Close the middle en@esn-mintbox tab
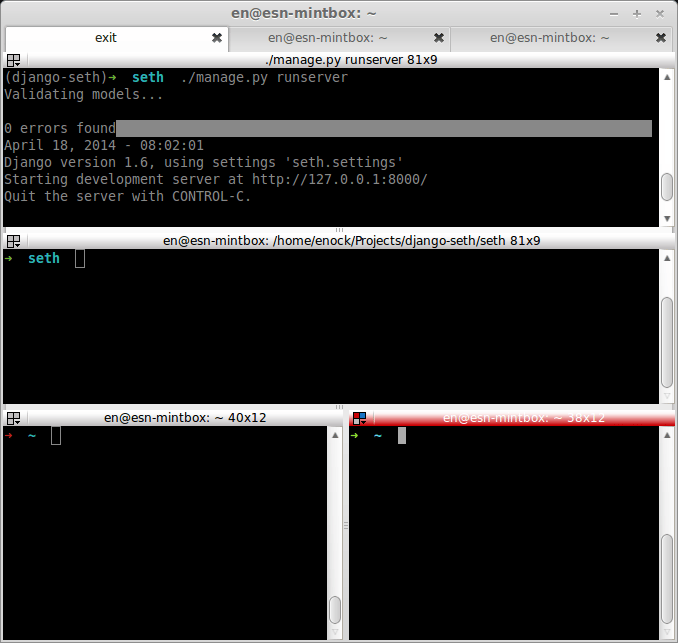Viewport: 678px width, 643px height. coord(438,38)
